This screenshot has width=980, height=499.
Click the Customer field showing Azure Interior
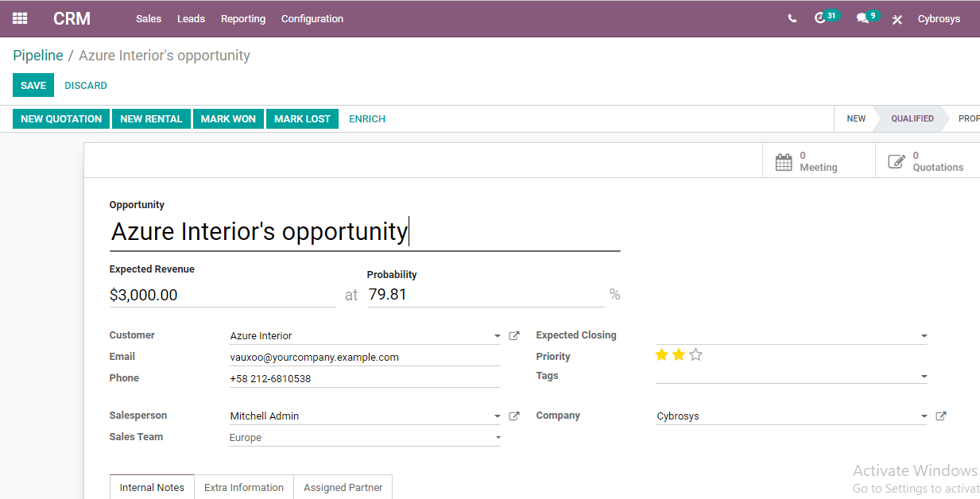tap(365, 336)
